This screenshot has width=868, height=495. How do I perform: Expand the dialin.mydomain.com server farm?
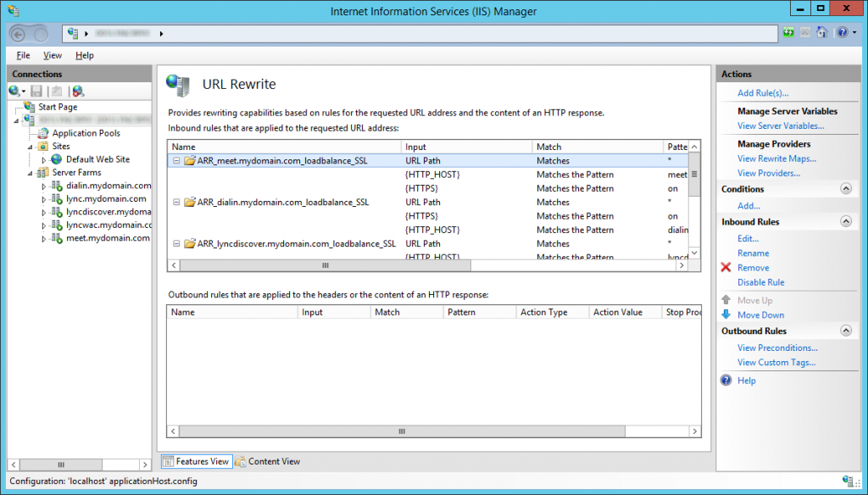44,186
